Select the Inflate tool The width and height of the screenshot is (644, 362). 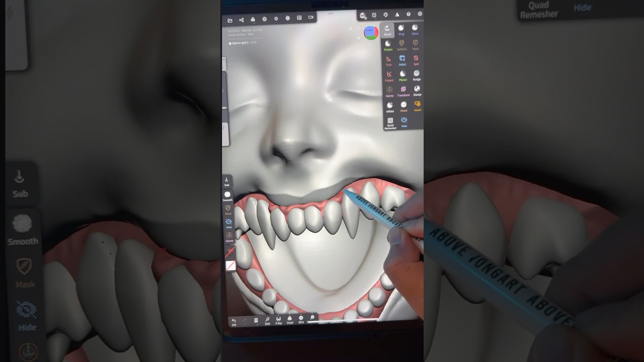[390, 107]
